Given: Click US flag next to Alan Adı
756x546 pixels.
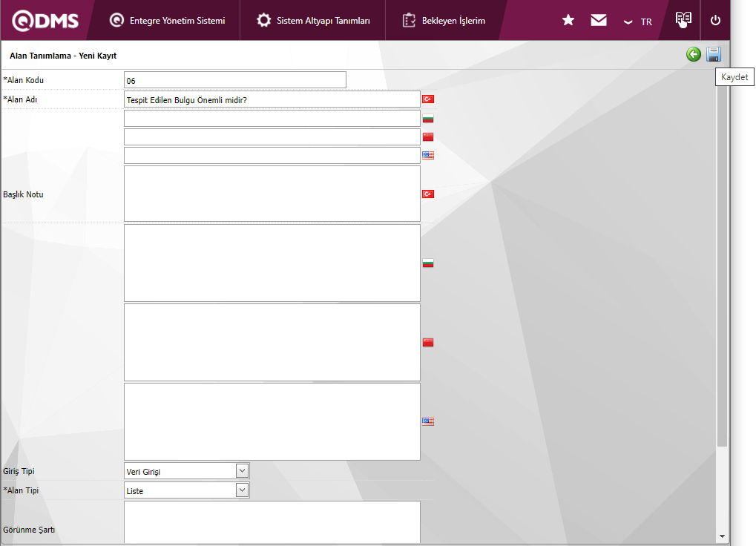Looking at the screenshot, I should click(427, 155).
